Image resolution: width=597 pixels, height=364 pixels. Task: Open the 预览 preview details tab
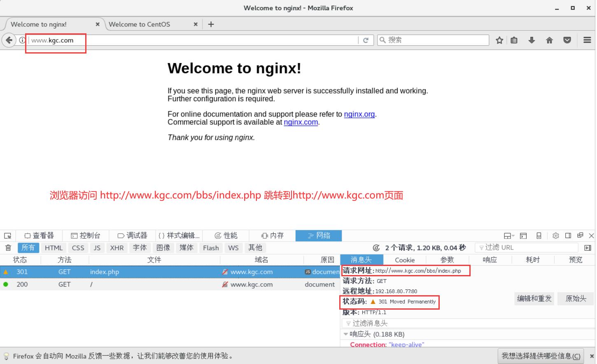[x=576, y=260]
